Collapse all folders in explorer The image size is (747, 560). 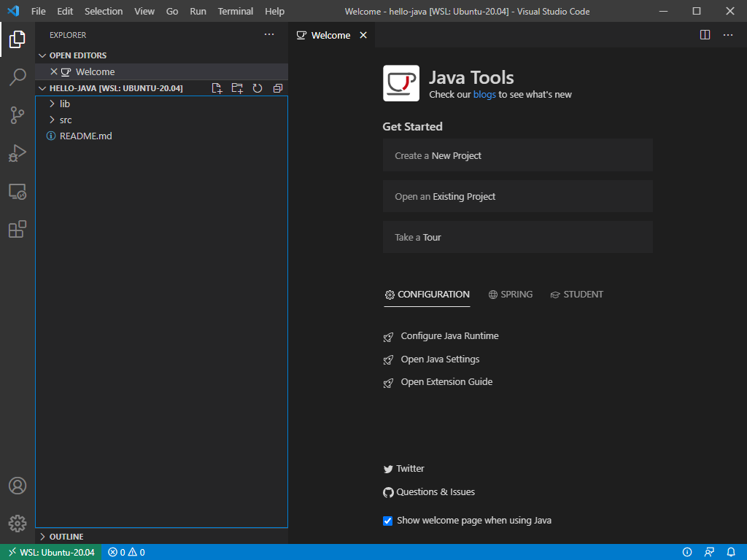coord(278,88)
